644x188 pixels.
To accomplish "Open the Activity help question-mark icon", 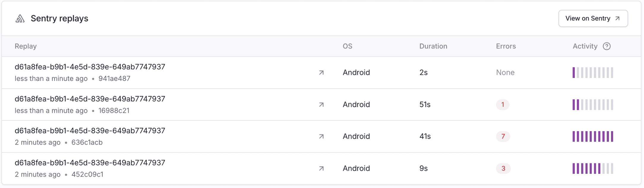I will pyautogui.click(x=607, y=46).
